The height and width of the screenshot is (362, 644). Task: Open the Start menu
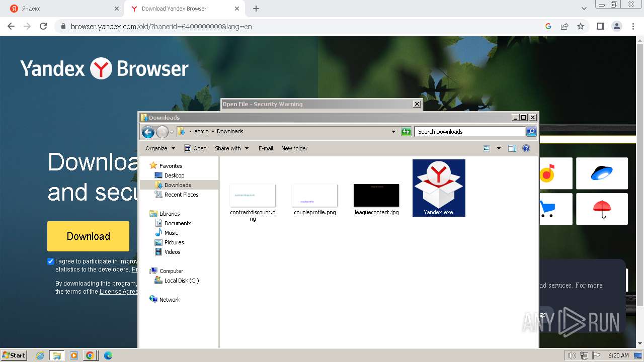14,355
